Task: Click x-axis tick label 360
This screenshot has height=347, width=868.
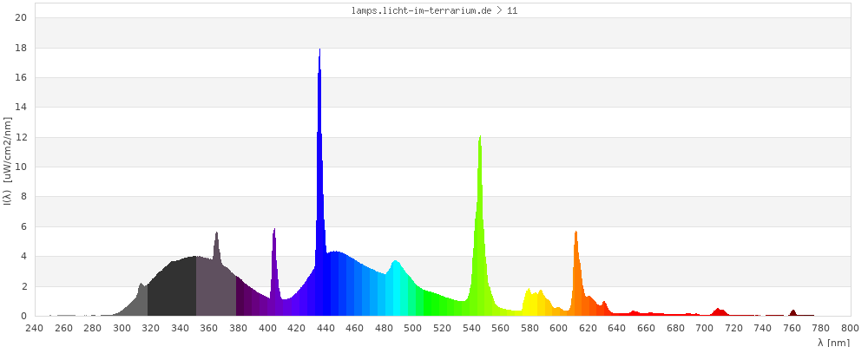Action: (209, 328)
